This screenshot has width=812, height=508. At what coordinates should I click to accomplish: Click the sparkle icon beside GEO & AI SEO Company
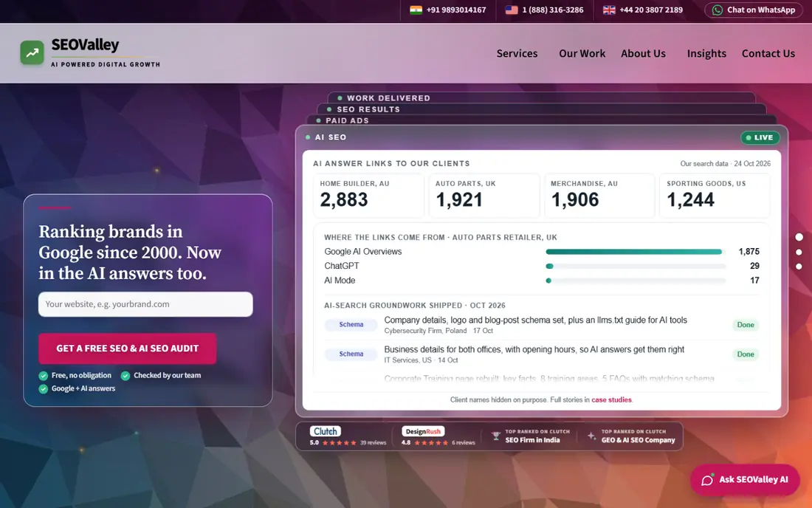(591, 436)
